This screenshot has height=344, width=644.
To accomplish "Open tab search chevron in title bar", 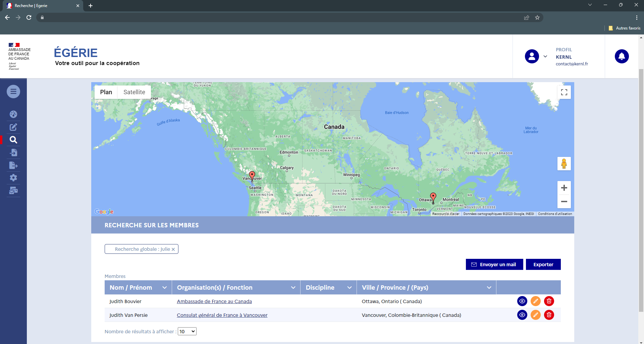I will pyautogui.click(x=590, y=5).
